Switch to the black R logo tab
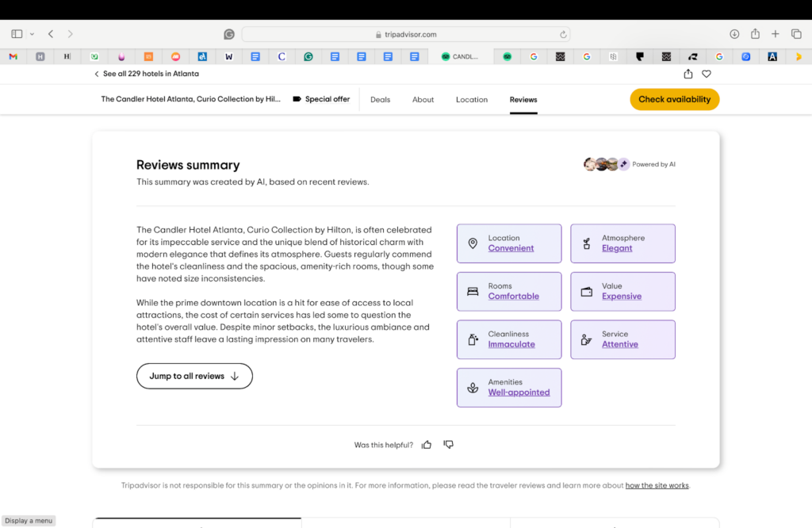Viewport: 812px width, 528px height. click(x=693, y=56)
